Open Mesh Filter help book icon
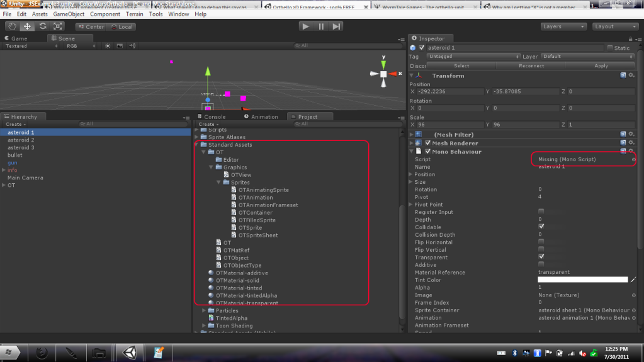The image size is (644, 362). 623,134
